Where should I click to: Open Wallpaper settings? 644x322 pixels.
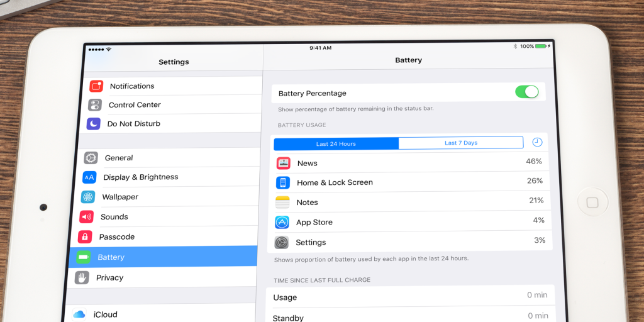coord(166,197)
